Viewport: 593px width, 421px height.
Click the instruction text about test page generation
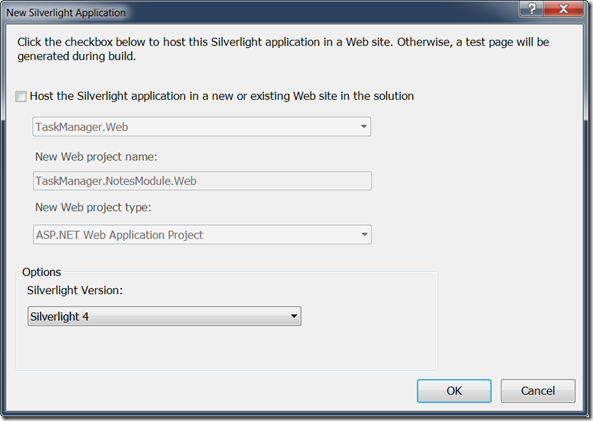pyautogui.click(x=283, y=49)
